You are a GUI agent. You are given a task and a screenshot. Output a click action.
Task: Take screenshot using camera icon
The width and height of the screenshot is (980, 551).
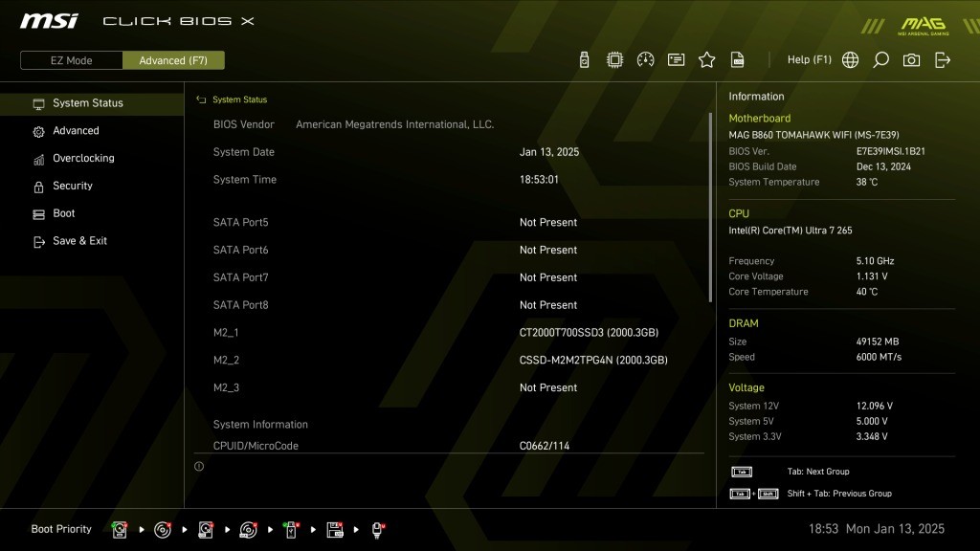pos(911,60)
